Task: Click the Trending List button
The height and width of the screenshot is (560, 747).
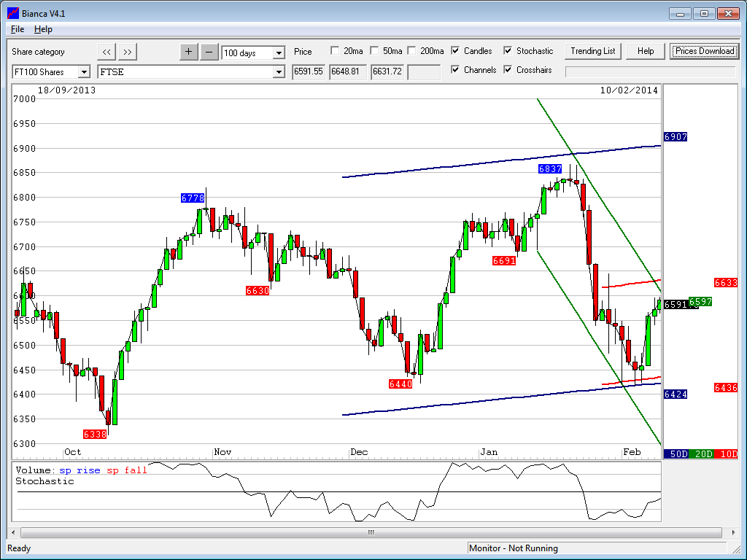Action: point(593,51)
